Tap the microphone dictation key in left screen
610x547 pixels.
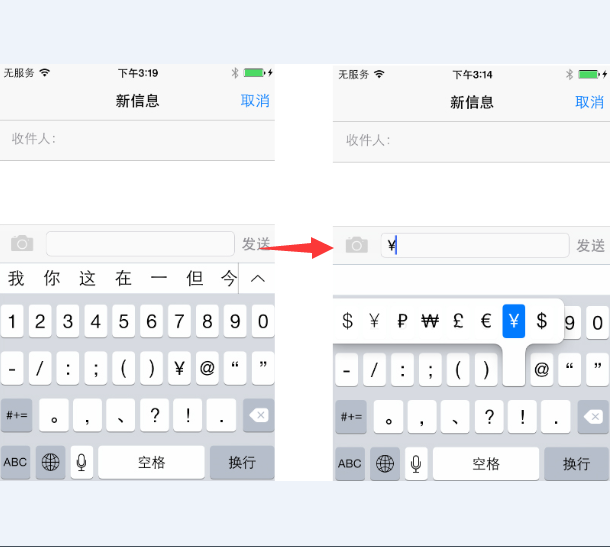click(82, 462)
